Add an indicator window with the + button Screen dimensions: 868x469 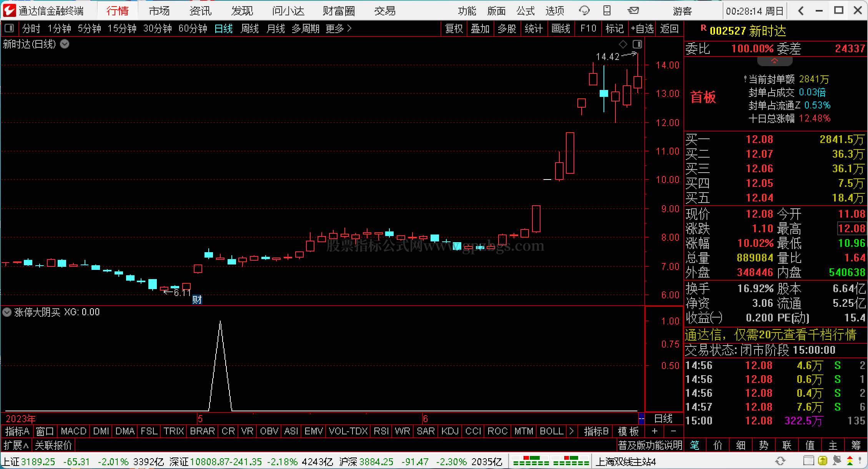(x=655, y=431)
